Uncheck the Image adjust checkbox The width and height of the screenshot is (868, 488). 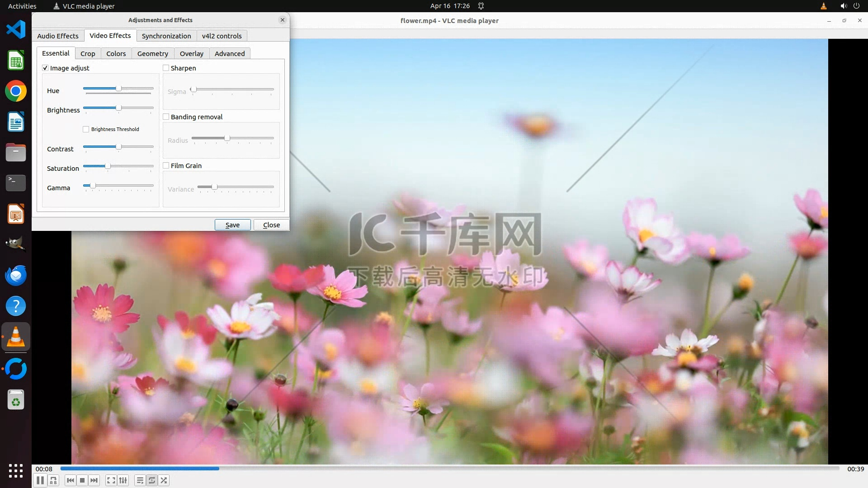tap(45, 68)
